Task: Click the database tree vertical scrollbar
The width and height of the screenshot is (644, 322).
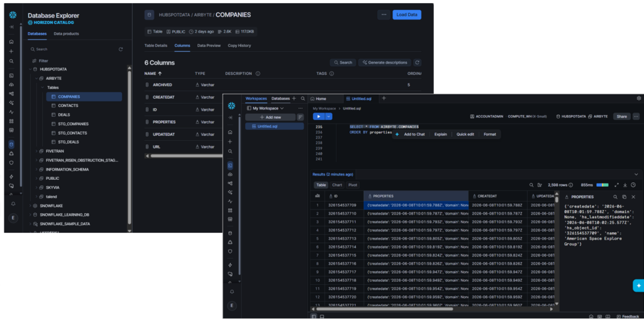Action: (x=130, y=148)
